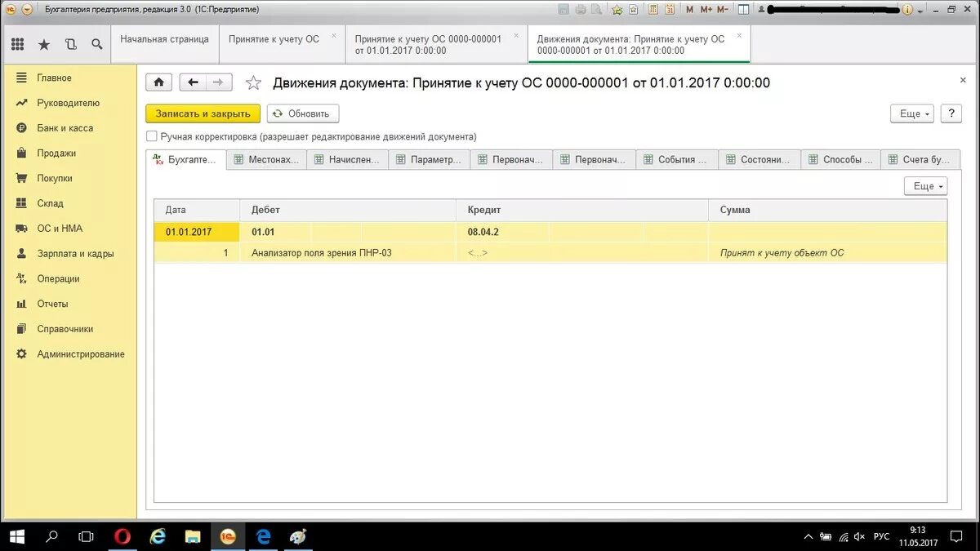Click the search magnifier icon in tools panel
Image resolution: width=980 pixels, height=551 pixels.
97,44
